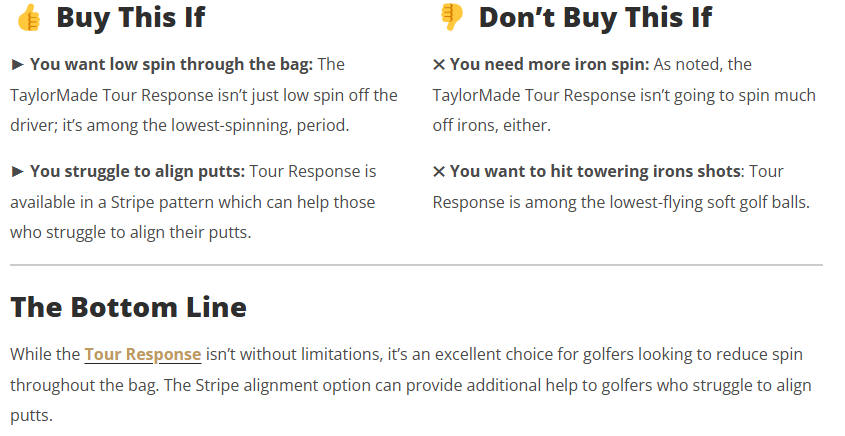Click the thumbs down emoji icon
The width and height of the screenshot is (845, 436).
(x=451, y=18)
